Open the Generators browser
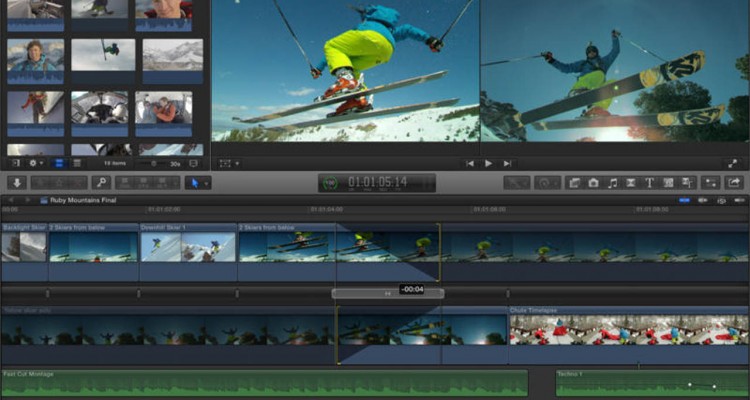The height and width of the screenshot is (400, 750). click(668, 183)
